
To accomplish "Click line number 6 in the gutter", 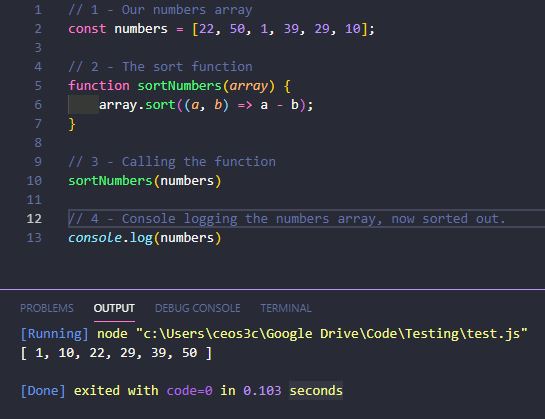I will (x=38, y=105).
